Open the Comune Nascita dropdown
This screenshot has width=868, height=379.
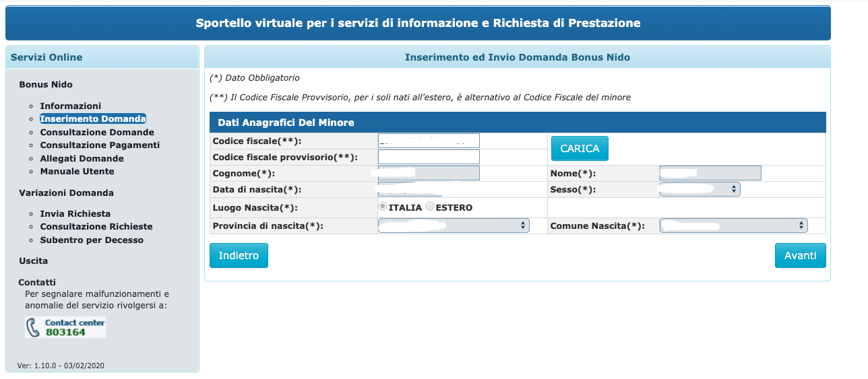click(733, 226)
